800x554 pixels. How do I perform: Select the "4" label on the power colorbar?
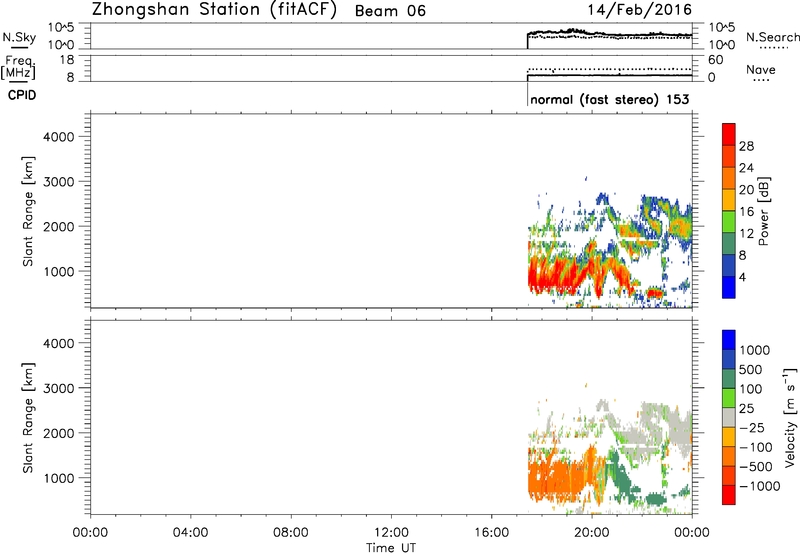(742, 278)
